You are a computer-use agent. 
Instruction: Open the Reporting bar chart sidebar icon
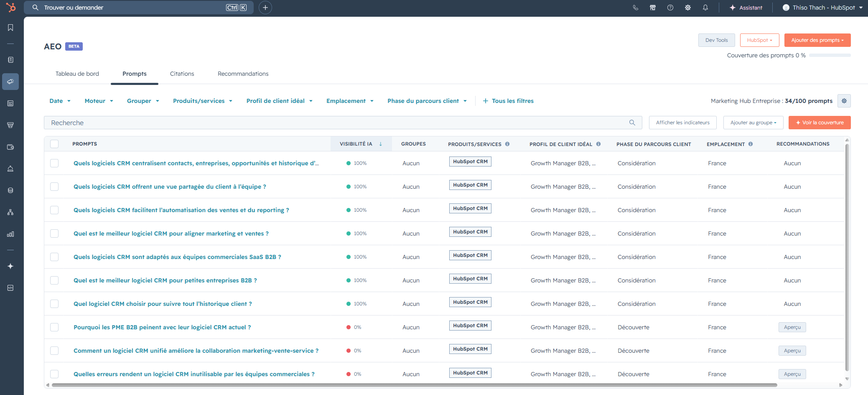point(10,234)
